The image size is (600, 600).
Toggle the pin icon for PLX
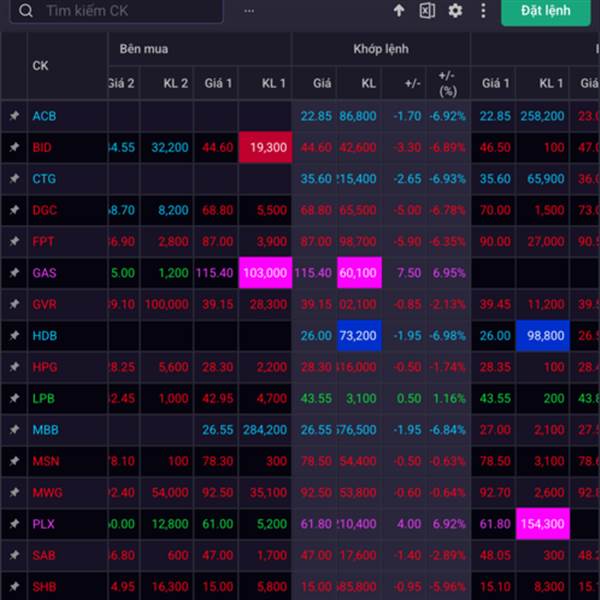point(15,523)
